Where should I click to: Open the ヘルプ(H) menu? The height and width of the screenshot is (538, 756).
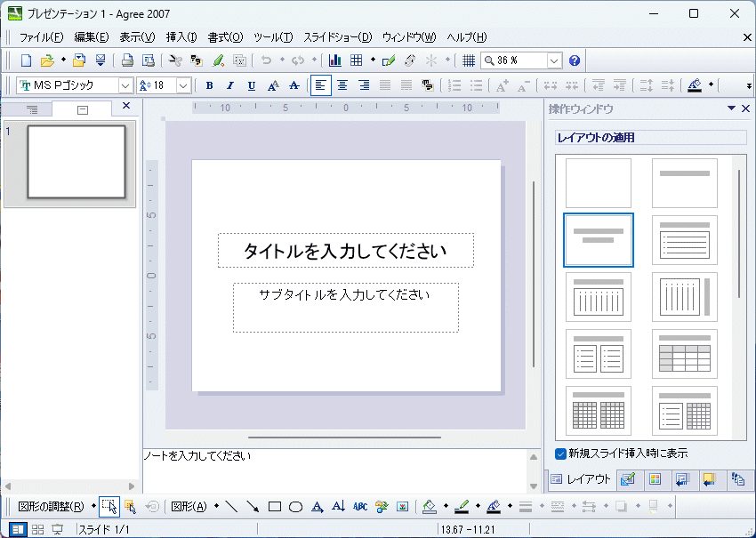[x=467, y=37]
